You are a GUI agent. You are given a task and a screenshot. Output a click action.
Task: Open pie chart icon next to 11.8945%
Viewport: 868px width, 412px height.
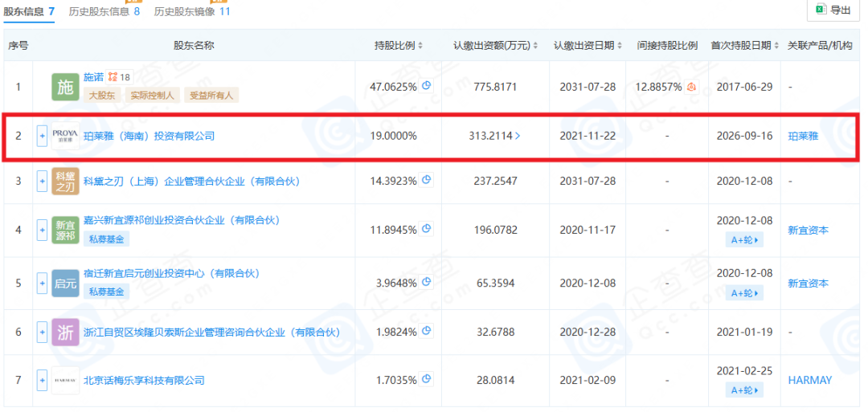tap(426, 228)
